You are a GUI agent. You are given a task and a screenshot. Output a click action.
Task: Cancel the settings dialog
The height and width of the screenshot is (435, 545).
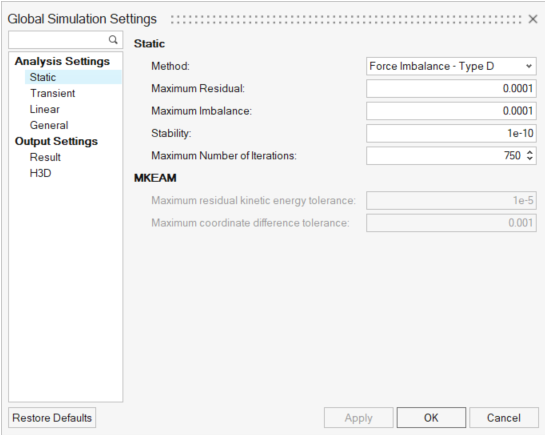[x=504, y=418]
